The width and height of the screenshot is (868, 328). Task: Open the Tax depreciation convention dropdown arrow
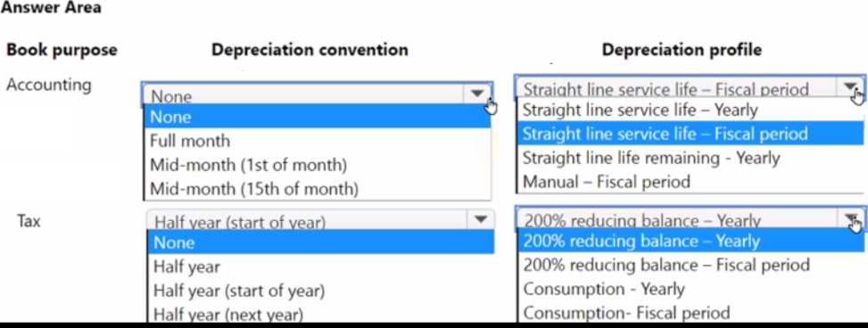click(x=481, y=220)
